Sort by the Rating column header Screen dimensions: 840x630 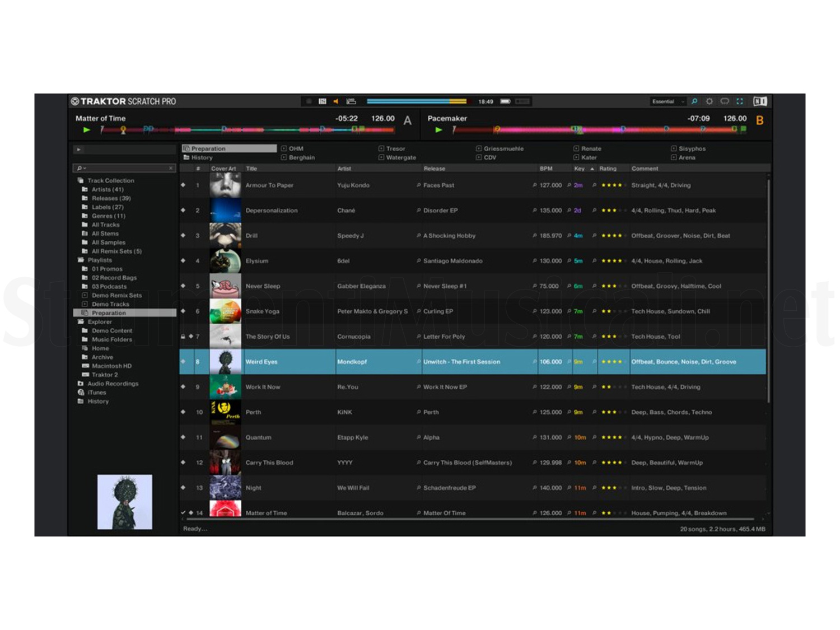point(608,169)
